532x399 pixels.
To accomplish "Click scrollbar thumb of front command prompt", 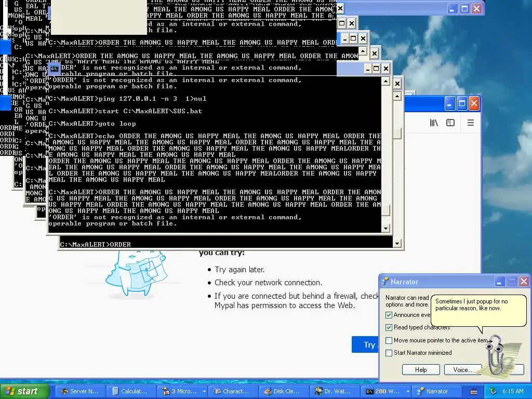I will coord(386,210).
